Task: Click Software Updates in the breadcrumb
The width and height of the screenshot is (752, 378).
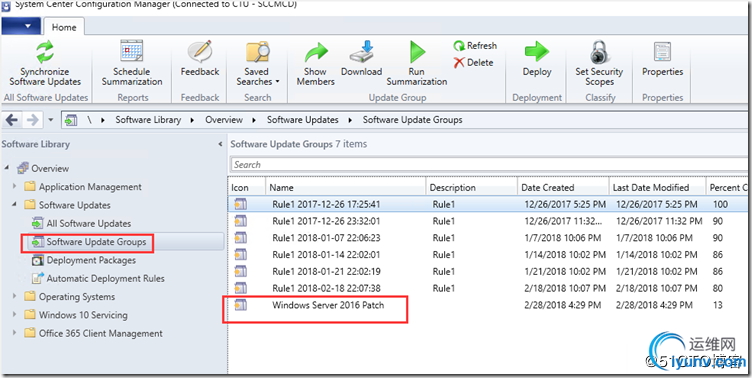Action: coord(303,120)
